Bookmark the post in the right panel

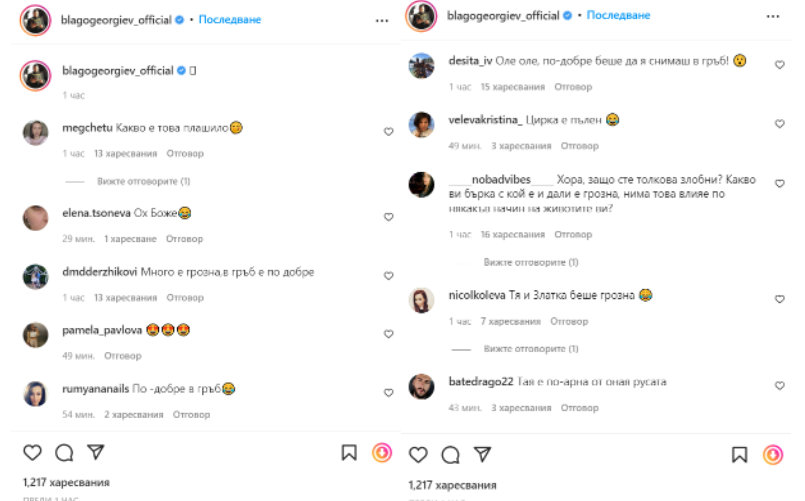click(x=740, y=455)
